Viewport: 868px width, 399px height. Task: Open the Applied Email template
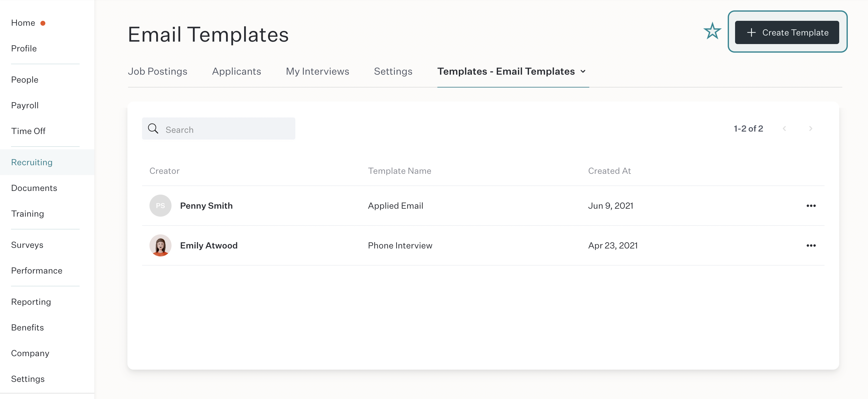coord(395,206)
